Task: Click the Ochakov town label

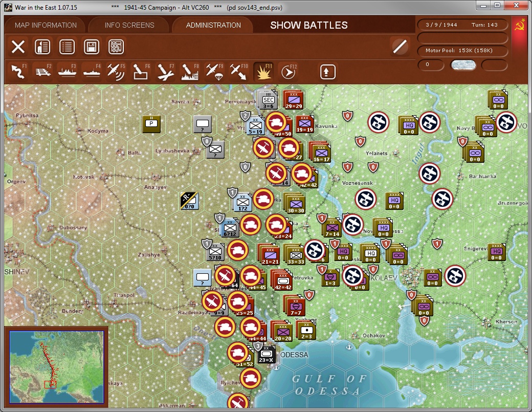Action: pos(374,335)
